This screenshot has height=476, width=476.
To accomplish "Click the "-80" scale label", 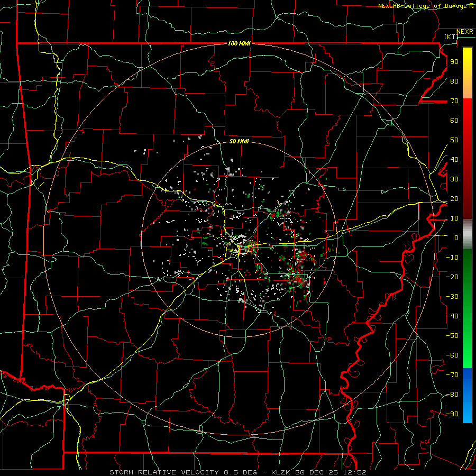I will tap(452, 395).
